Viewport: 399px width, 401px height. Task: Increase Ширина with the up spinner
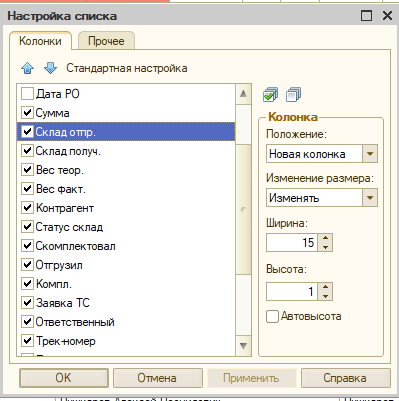pos(325,238)
